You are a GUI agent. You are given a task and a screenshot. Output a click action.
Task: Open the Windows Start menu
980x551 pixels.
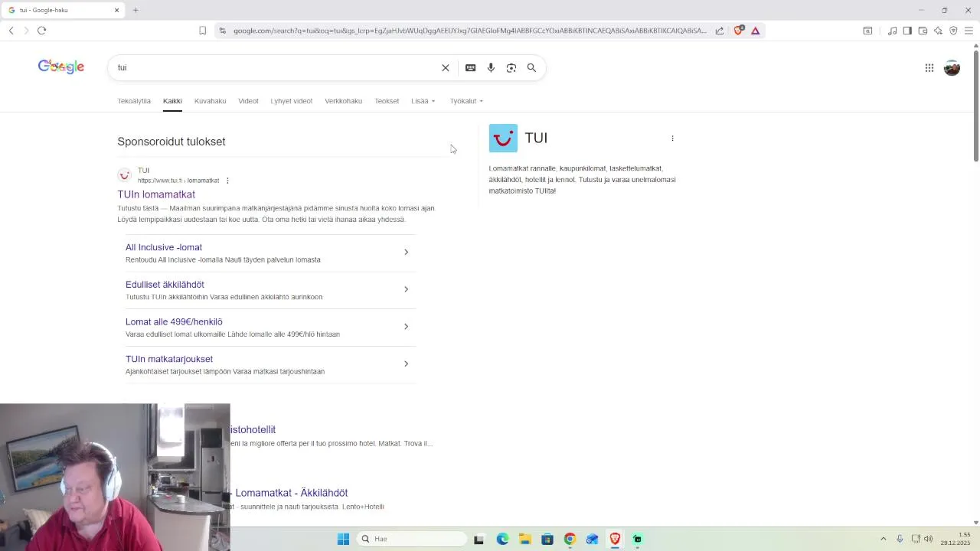pos(343,539)
